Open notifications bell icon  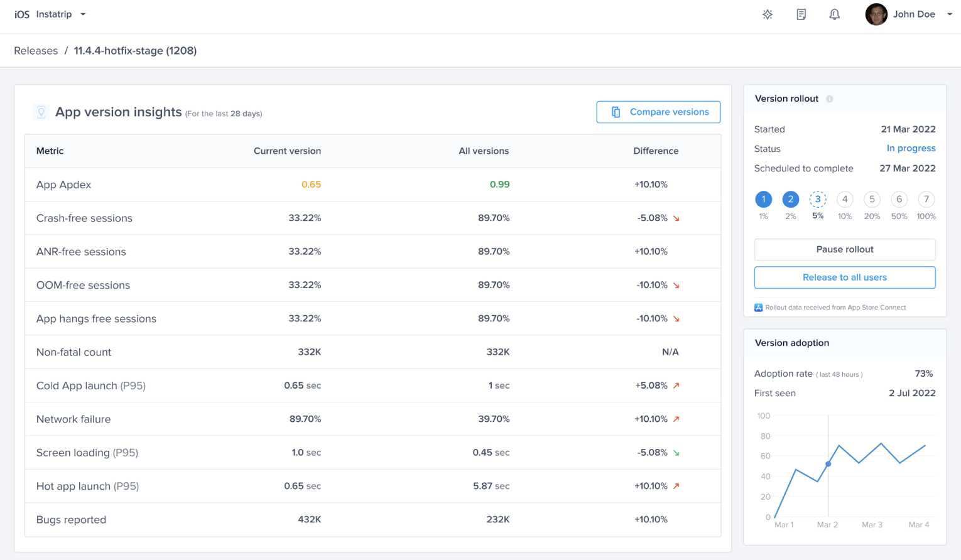[x=834, y=14]
